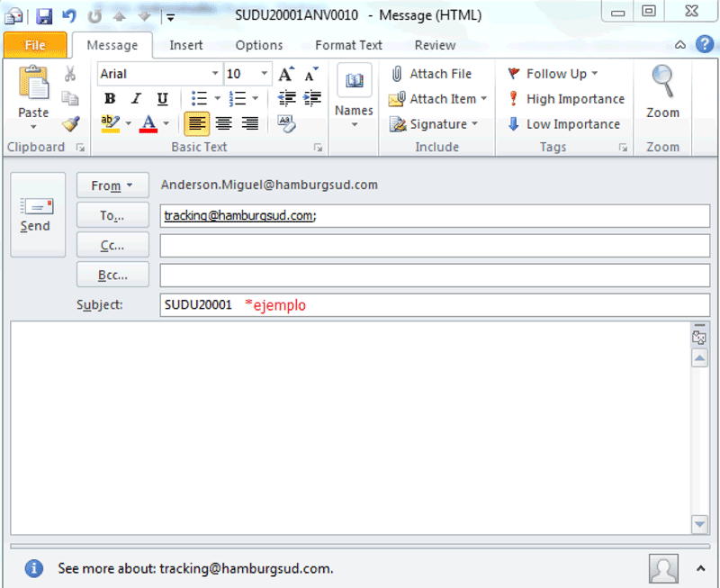Open Outlook Help question mark
The height and width of the screenshot is (588, 720).
(705, 44)
